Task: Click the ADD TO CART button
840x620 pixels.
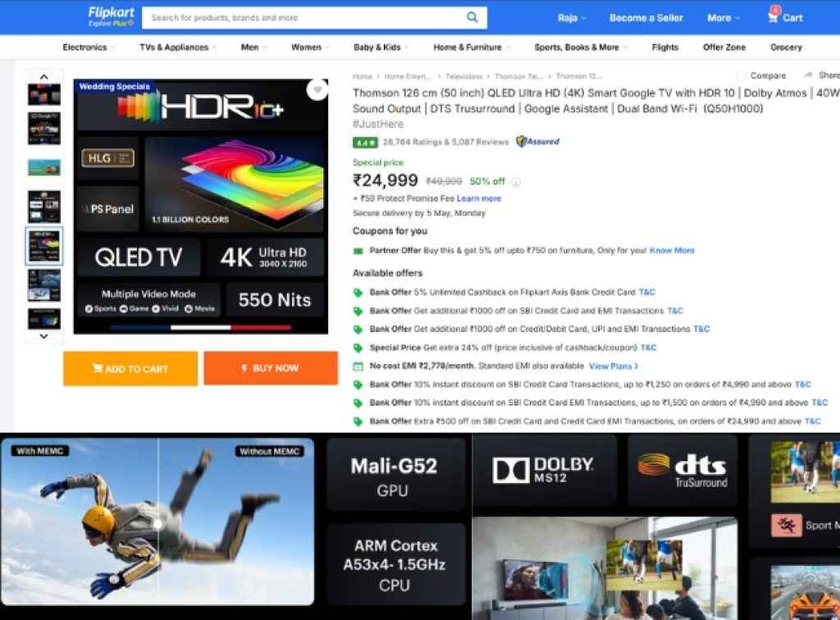Action: [130, 369]
